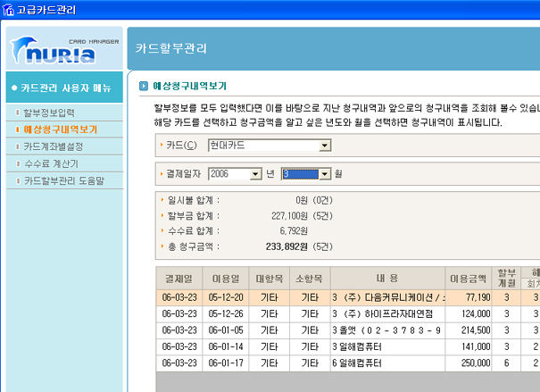Click the 내 용 column header
The height and width of the screenshot is (392, 540).
tap(386, 278)
